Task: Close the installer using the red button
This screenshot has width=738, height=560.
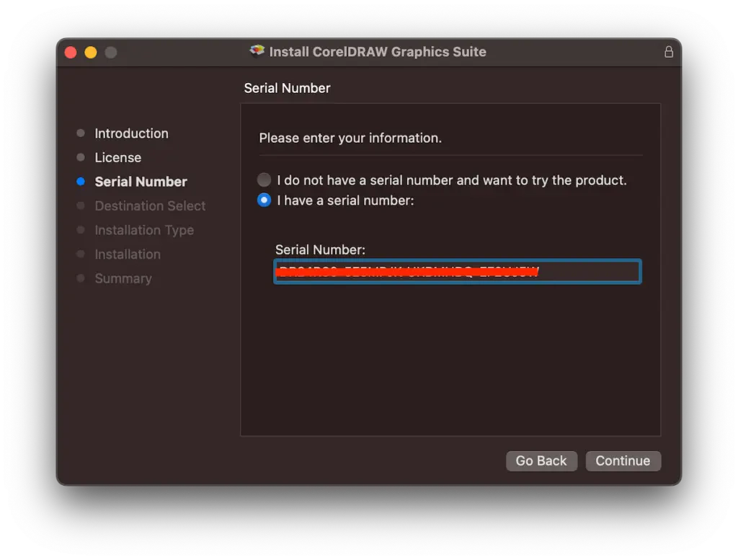Action: point(71,53)
